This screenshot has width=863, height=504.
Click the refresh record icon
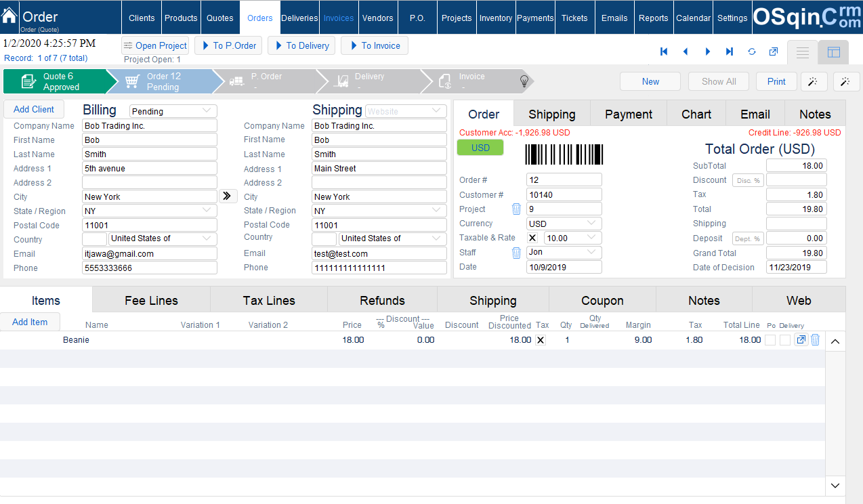click(752, 51)
